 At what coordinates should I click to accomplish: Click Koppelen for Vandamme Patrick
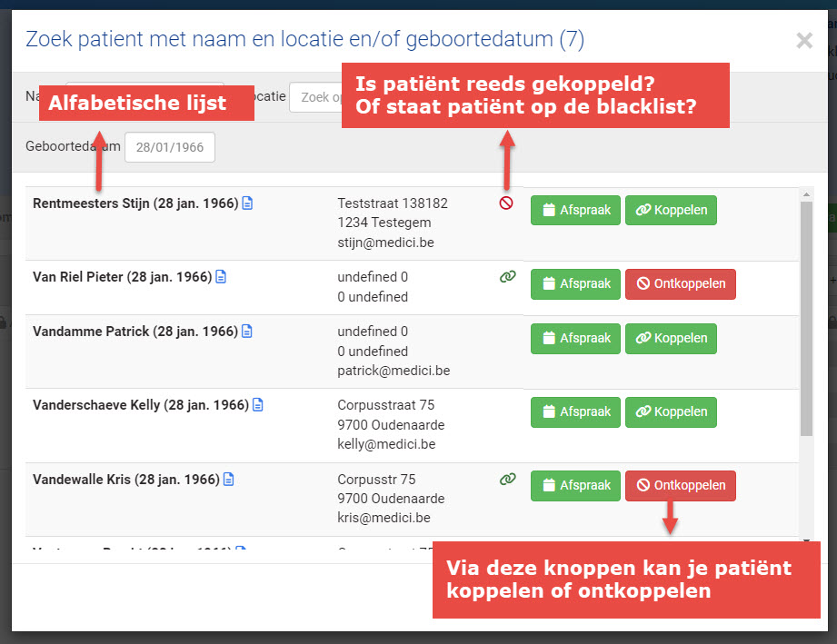(x=671, y=338)
